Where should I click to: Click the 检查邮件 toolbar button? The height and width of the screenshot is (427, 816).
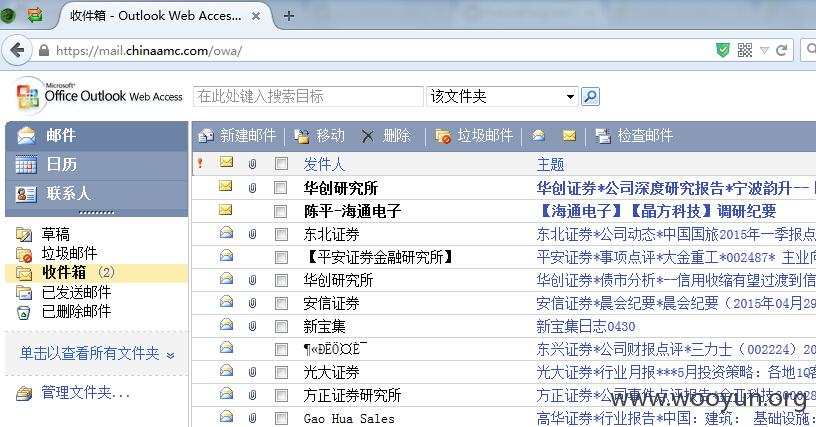coord(634,136)
